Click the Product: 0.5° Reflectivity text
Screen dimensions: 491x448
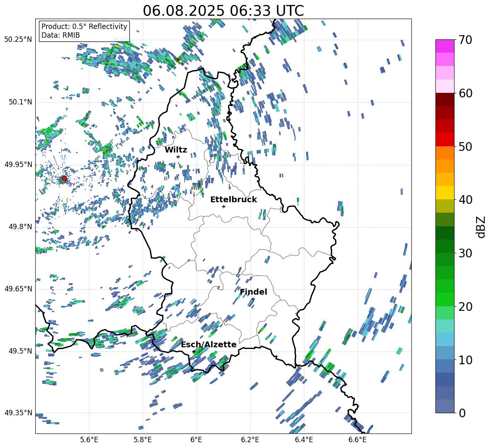point(84,26)
